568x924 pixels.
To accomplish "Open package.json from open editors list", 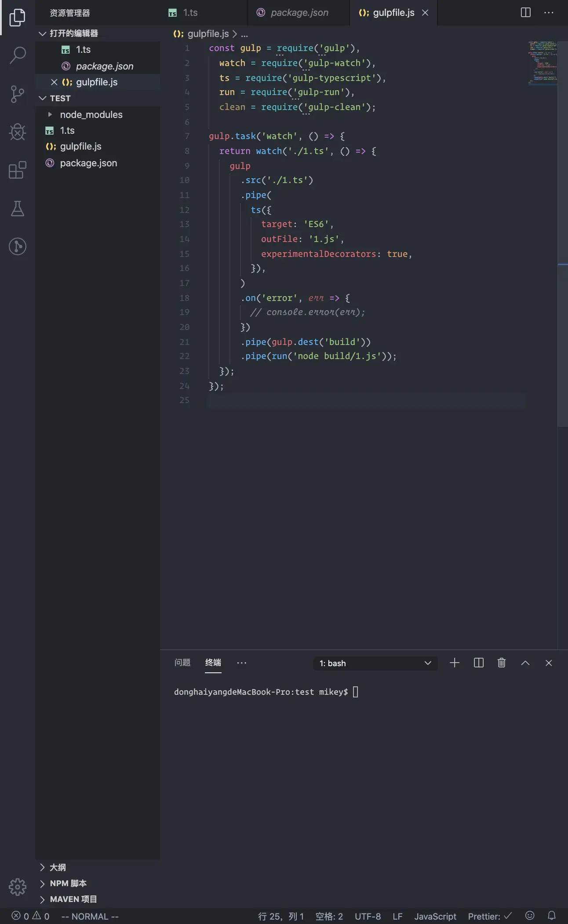I will click(x=98, y=66).
